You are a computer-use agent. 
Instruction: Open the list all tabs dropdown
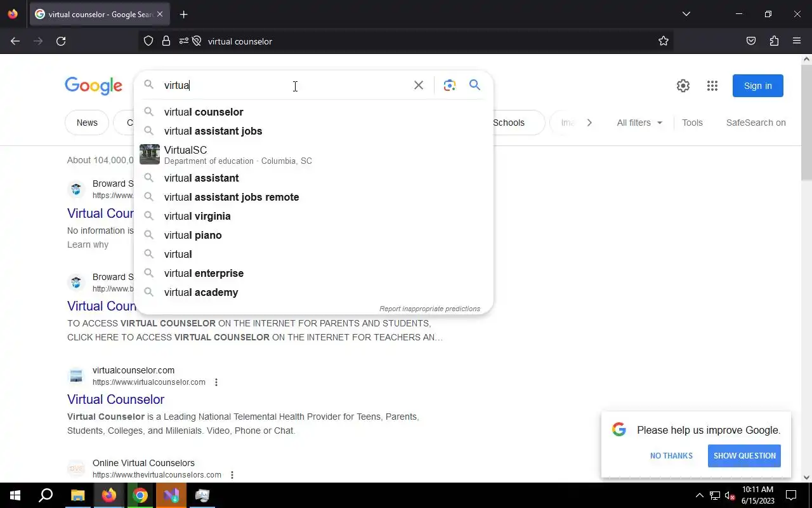pyautogui.click(x=686, y=14)
